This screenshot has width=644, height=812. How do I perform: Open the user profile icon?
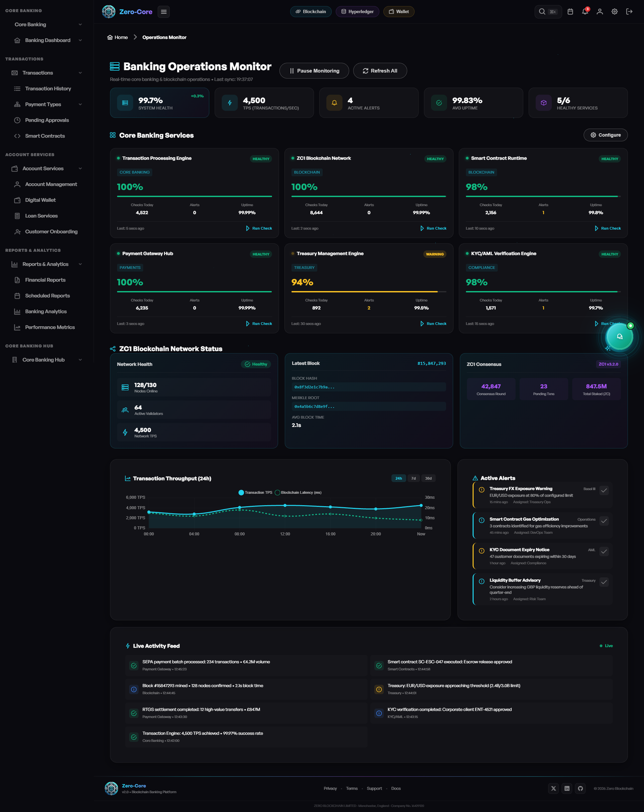pos(600,12)
